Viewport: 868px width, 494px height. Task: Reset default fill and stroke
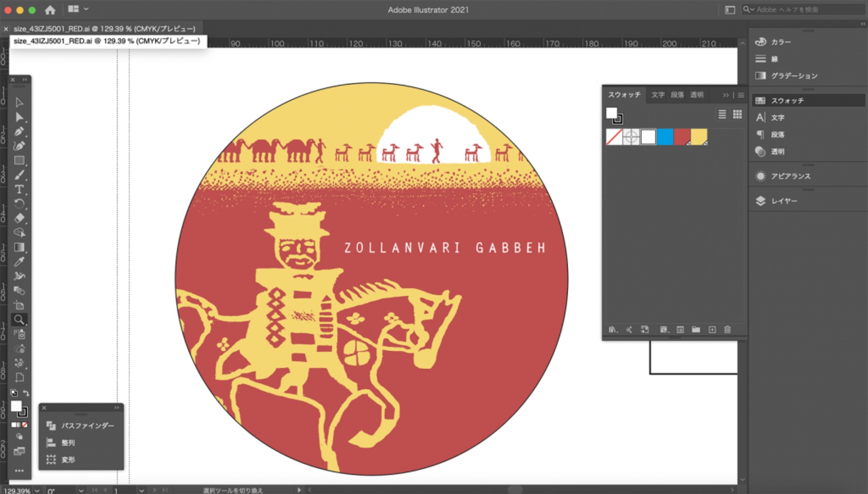click(x=14, y=393)
